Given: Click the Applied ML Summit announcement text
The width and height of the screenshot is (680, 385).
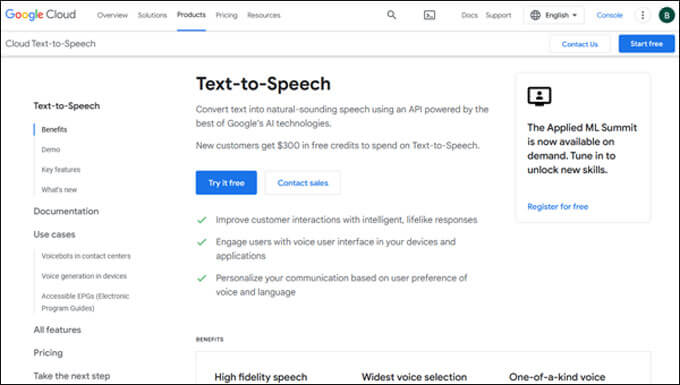Looking at the screenshot, I should (582, 148).
